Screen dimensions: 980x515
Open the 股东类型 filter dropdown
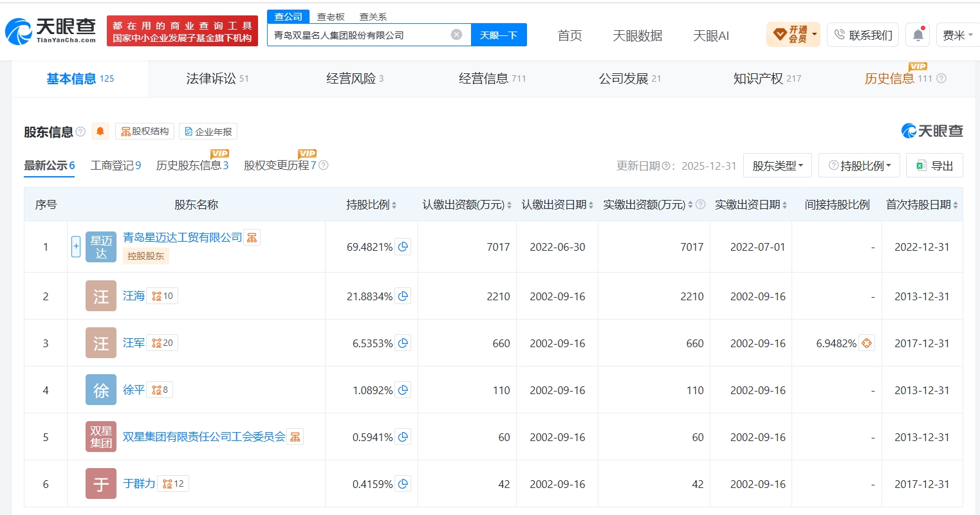pyautogui.click(x=777, y=165)
